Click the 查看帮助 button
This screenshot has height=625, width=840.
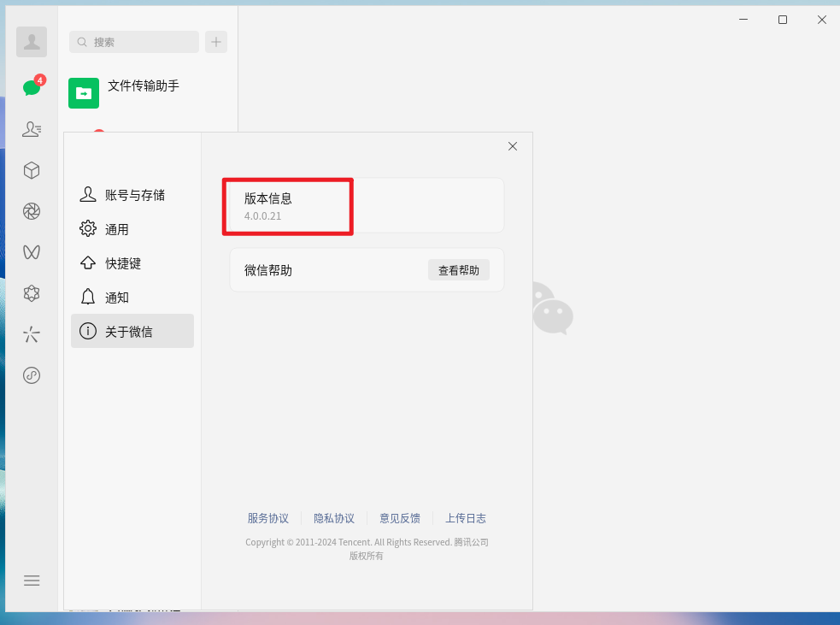(x=459, y=270)
